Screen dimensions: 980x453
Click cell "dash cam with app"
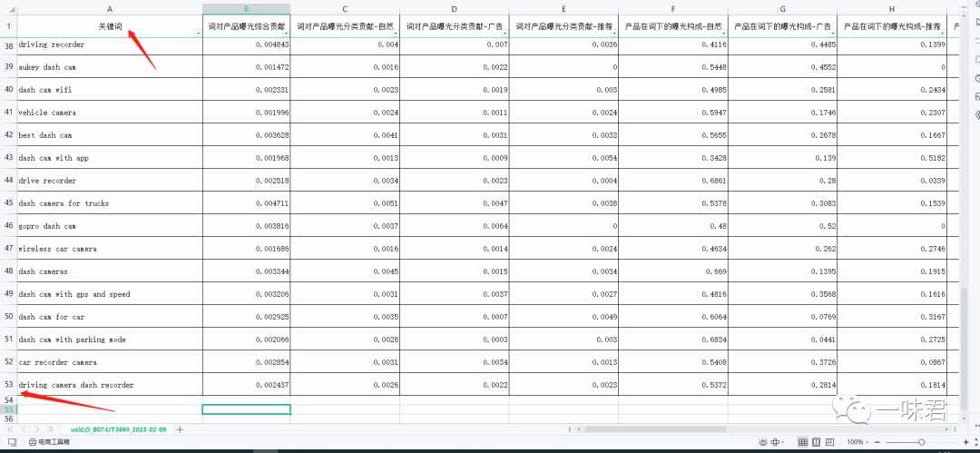coord(110,158)
